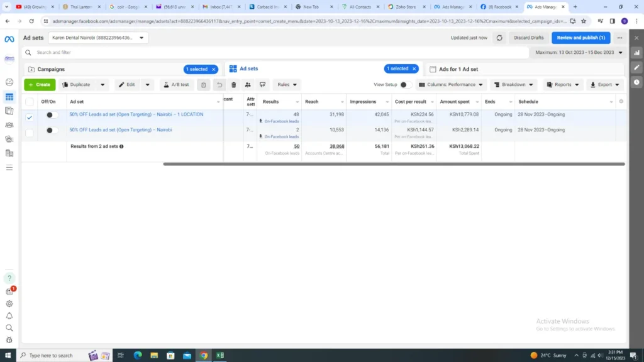Click the audiences people icon in toolbar

(x=248, y=85)
